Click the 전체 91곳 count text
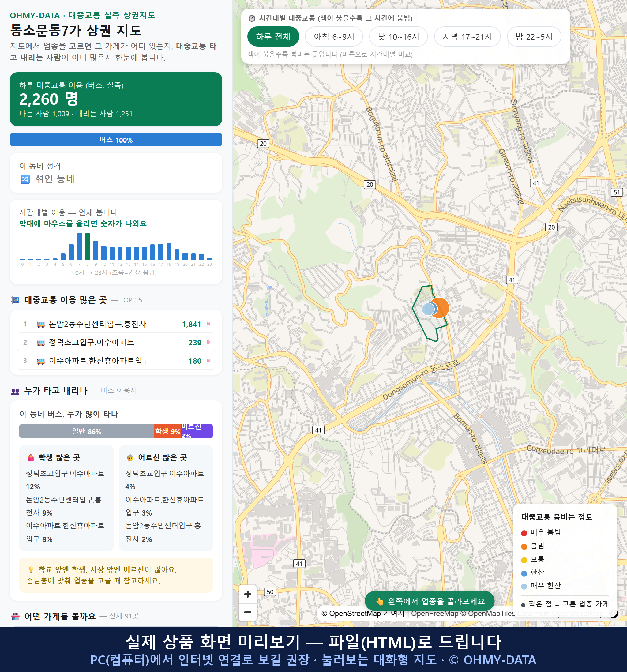 [x=124, y=616]
